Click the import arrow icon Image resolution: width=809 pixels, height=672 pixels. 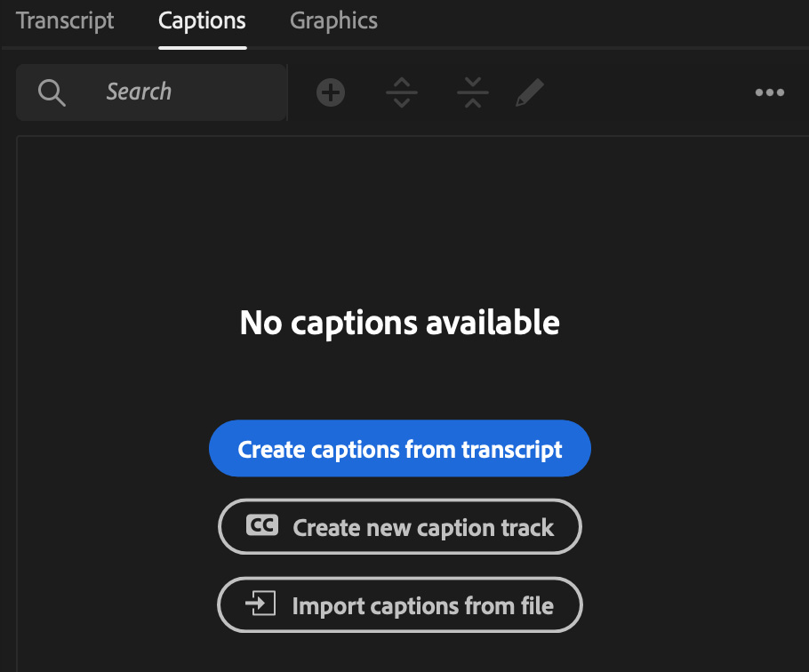coord(261,605)
